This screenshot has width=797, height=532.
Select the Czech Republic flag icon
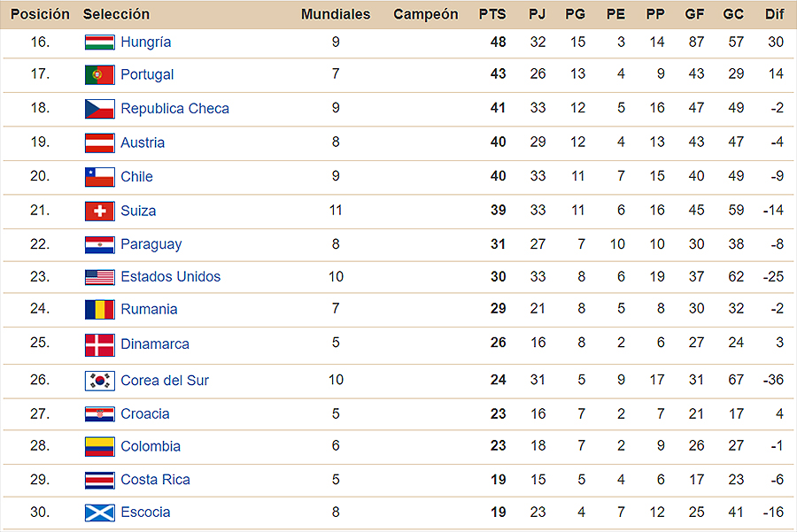coord(99,109)
